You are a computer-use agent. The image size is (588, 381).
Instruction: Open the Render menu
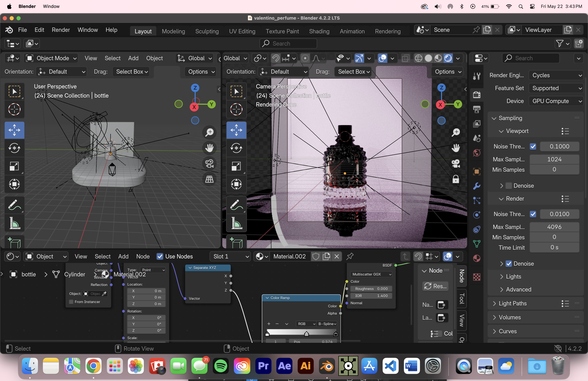[x=61, y=30]
